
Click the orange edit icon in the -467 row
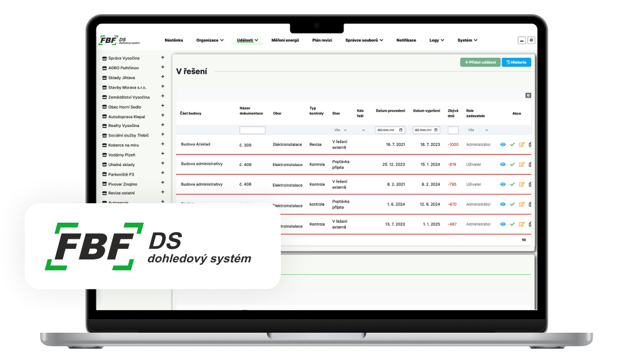(522, 224)
